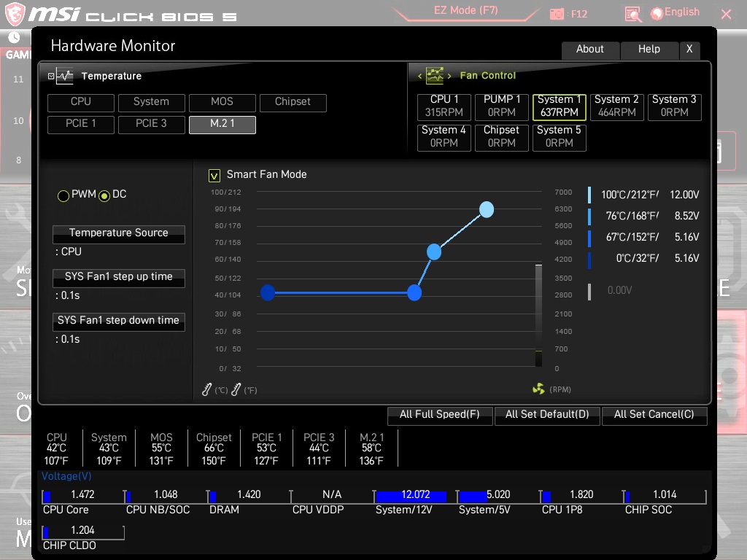
Task: Click the M.2 1 58°C temperature reading
Action: pyautogui.click(x=371, y=448)
